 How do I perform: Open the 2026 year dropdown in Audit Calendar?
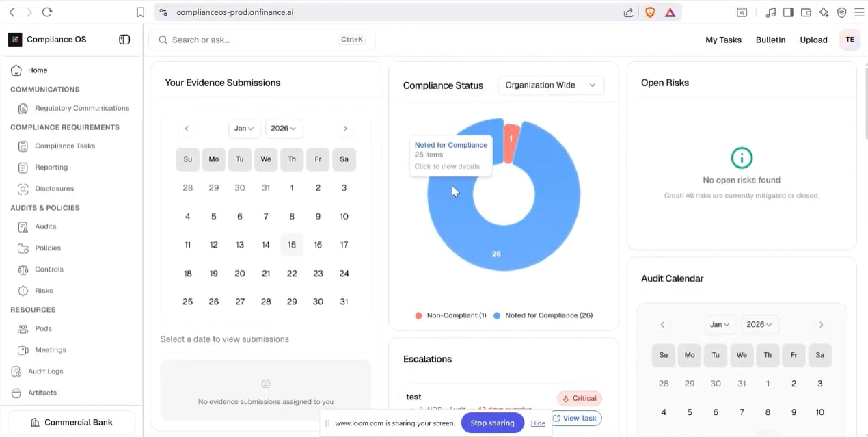pyautogui.click(x=759, y=325)
